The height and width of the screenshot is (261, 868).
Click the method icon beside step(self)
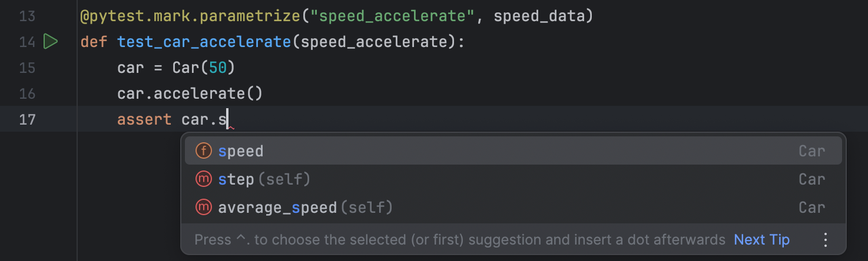coord(203,179)
